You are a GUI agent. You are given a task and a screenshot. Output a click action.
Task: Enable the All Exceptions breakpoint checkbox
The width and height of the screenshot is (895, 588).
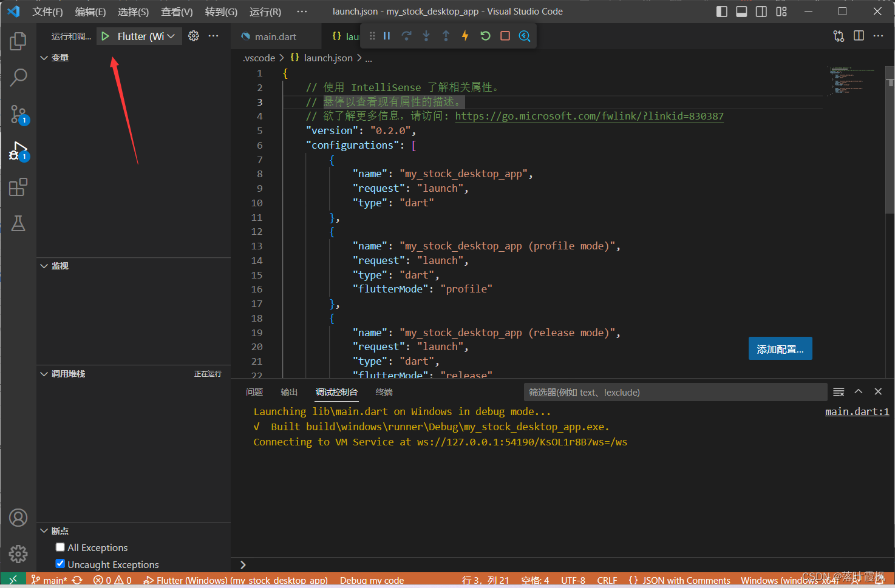(x=60, y=547)
